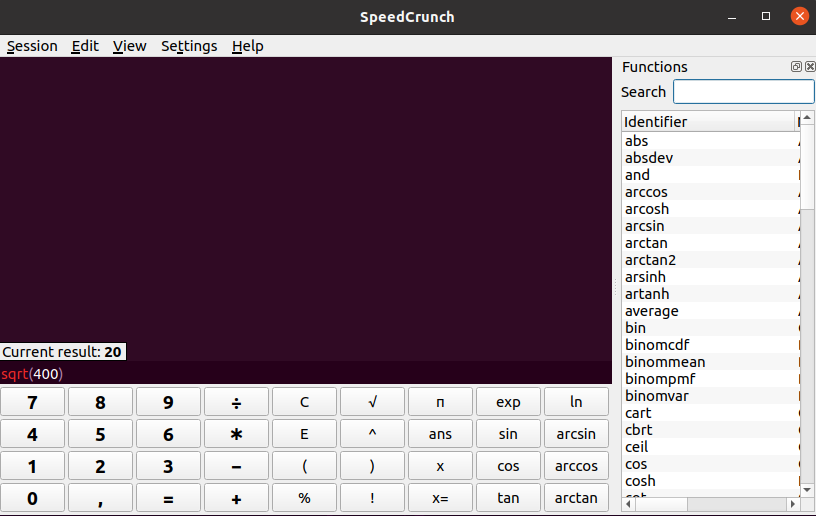Click the equals = key
The width and height of the screenshot is (816, 516).
pyautogui.click(x=168, y=498)
